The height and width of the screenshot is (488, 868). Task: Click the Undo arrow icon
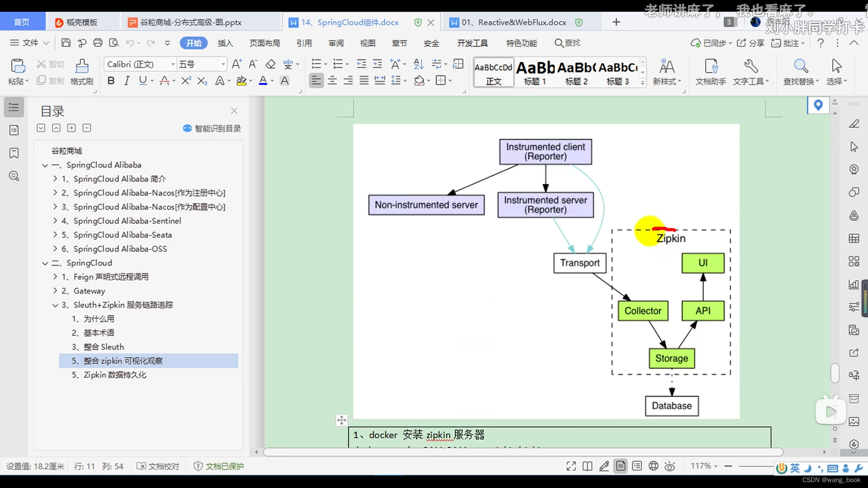tap(130, 43)
